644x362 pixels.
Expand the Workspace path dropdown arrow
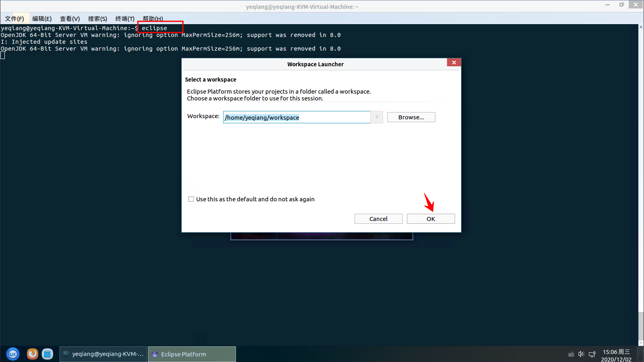pyautogui.click(x=377, y=117)
